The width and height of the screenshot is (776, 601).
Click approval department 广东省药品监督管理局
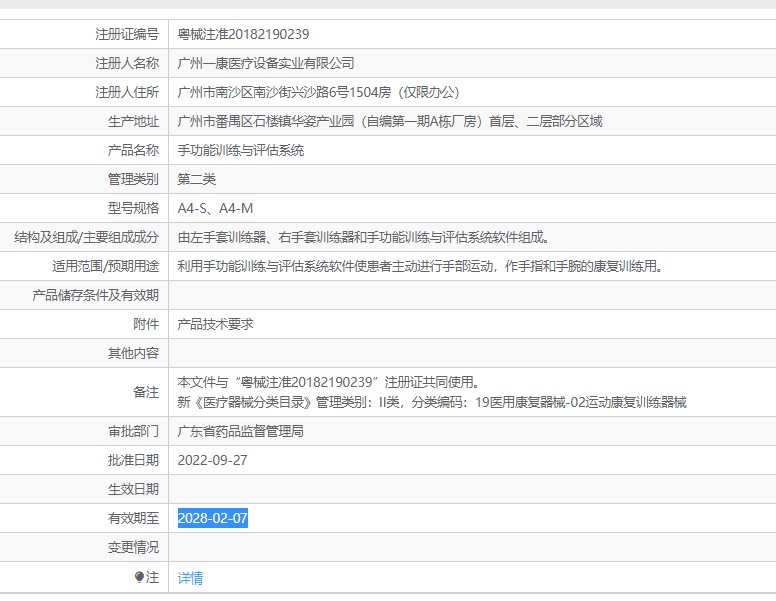(x=241, y=431)
